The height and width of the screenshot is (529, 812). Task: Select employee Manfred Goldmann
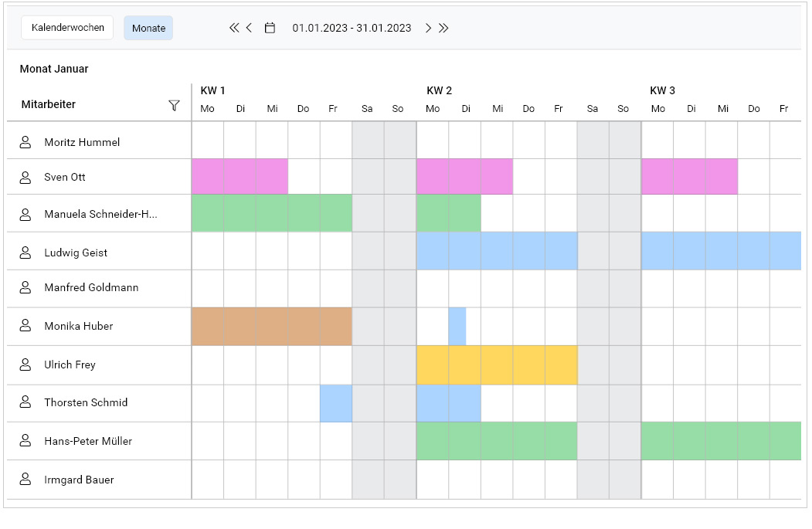(91, 287)
